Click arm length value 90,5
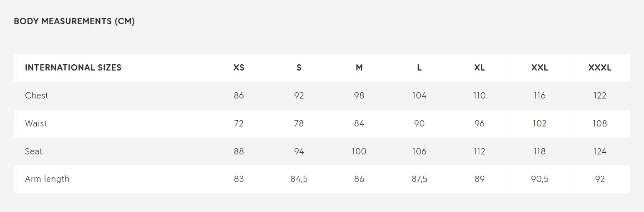644x212 pixels. click(540, 179)
